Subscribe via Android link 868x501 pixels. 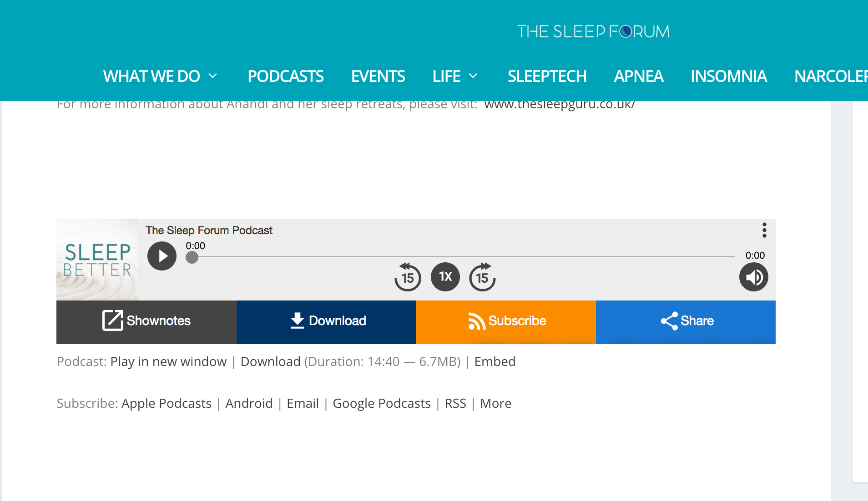pos(249,403)
